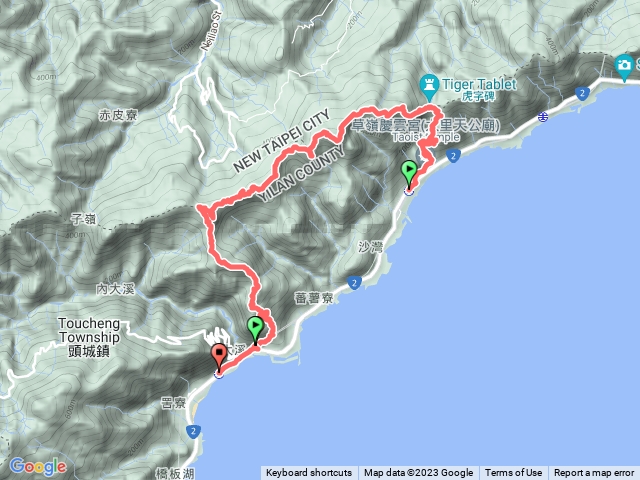Image resolution: width=640 pixels, height=480 pixels.
Task: Open Terms of Use link
Action: [513, 473]
